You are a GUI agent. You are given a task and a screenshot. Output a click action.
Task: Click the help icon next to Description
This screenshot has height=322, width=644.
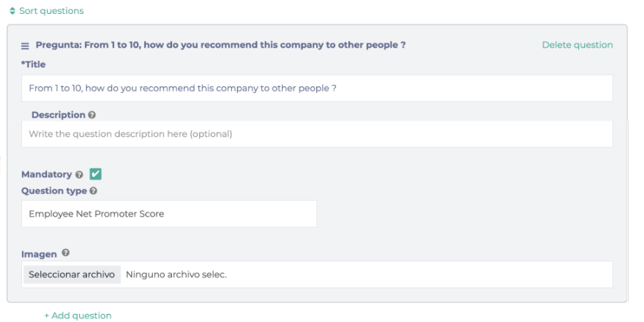click(92, 115)
